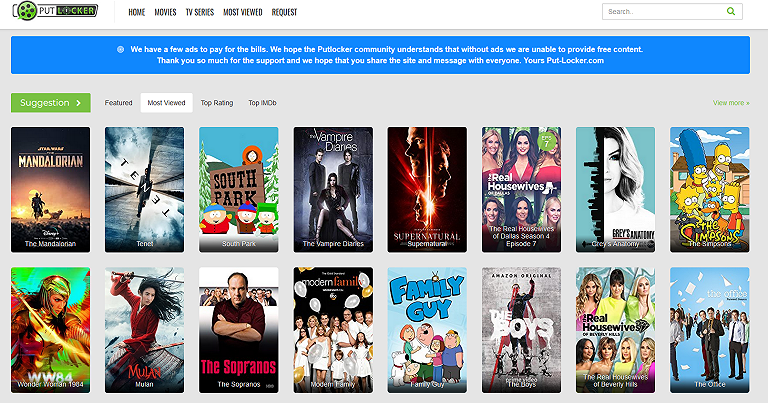768x403 pixels.
Task: Select the South Park poster
Action: pos(238,187)
